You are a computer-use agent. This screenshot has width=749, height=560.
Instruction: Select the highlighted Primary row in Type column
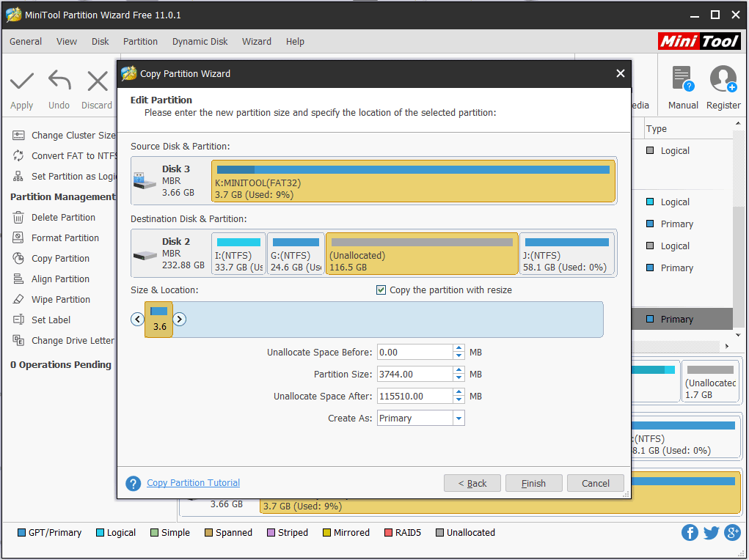point(682,319)
